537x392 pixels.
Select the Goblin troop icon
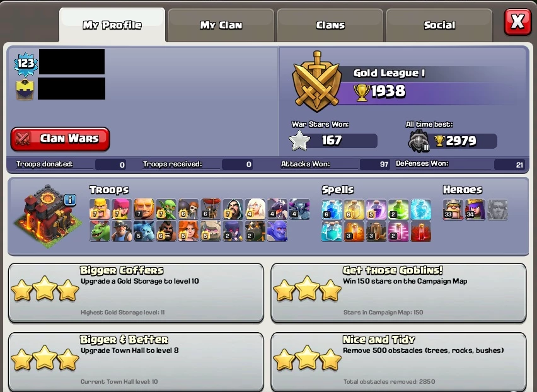[x=166, y=209]
